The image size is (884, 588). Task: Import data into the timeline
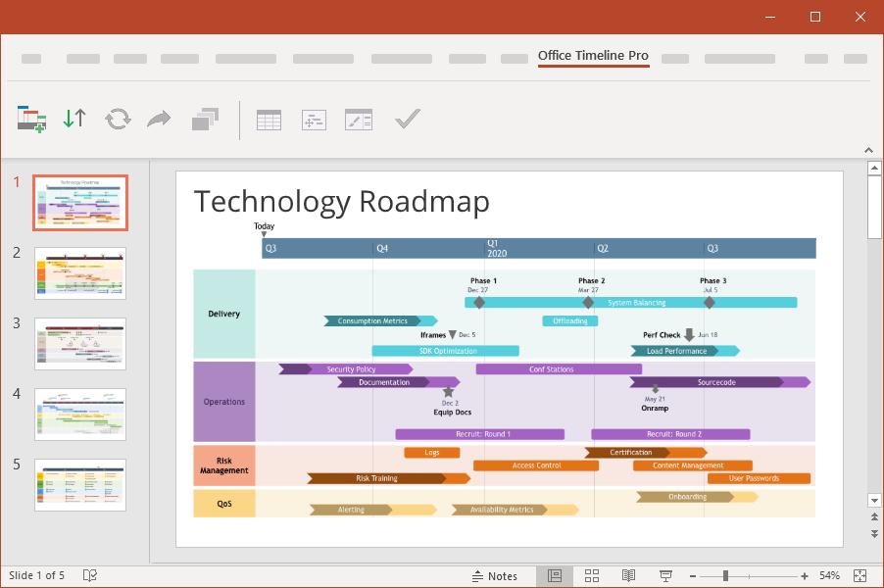point(74,120)
